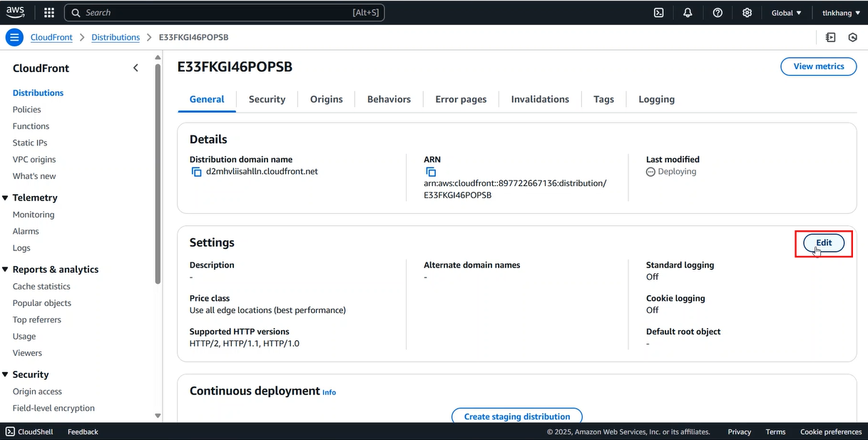
Task: Open the side panel icon near breadcrumbs
Action: point(831,37)
